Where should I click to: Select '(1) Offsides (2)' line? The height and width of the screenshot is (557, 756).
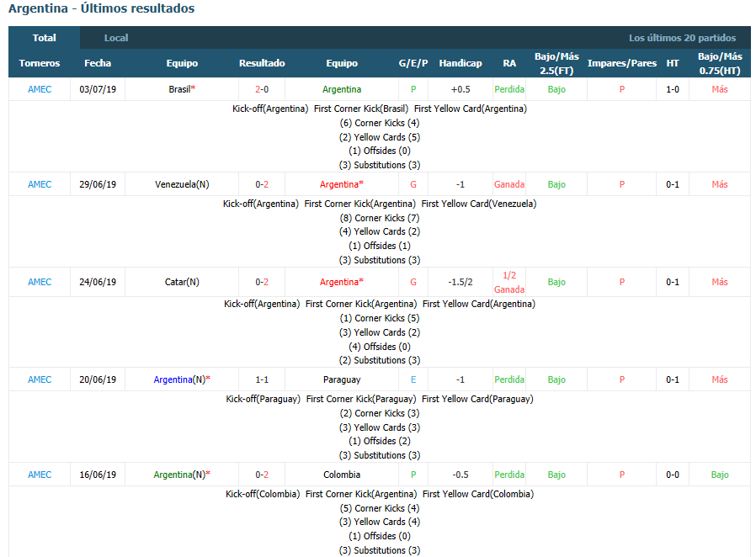click(380, 441)
